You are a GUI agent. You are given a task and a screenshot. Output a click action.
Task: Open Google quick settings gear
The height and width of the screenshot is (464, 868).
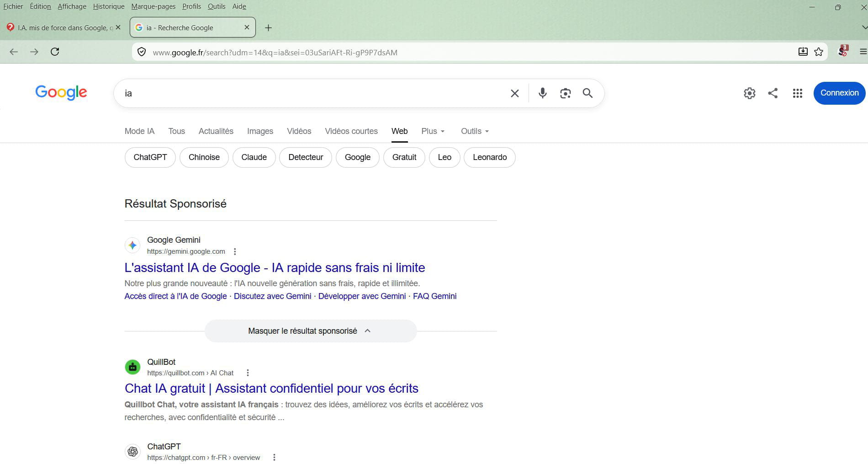point(749,93)
